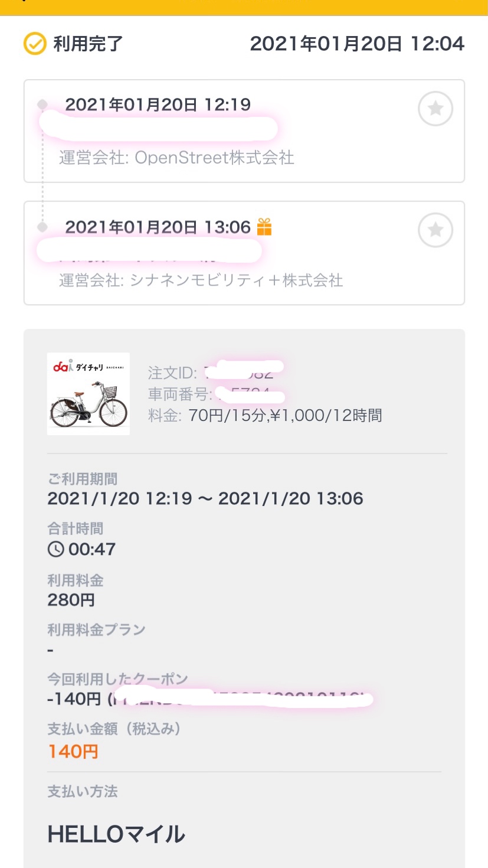The width and height of the screenshot is (488, 868).
Task: Tap the departure timeline dot at 12:19
Action: tap(42, 105)
